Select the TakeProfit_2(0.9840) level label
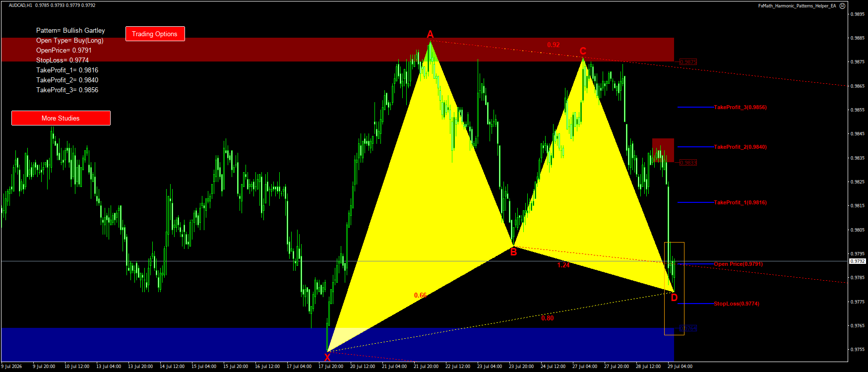Screen dimensions: 868x372 click(x=740, y=147)
